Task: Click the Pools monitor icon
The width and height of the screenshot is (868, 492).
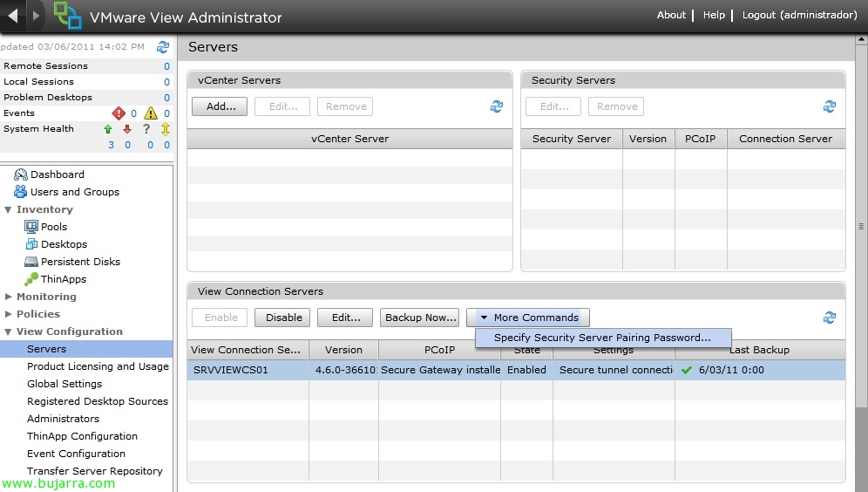Action: point(31,227)
